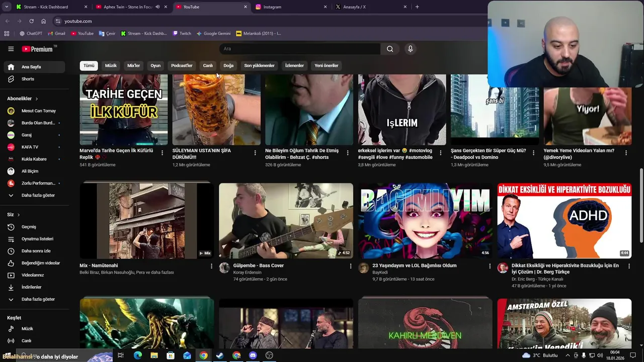Open the BayKedi channel avatar

pos(364,268)
